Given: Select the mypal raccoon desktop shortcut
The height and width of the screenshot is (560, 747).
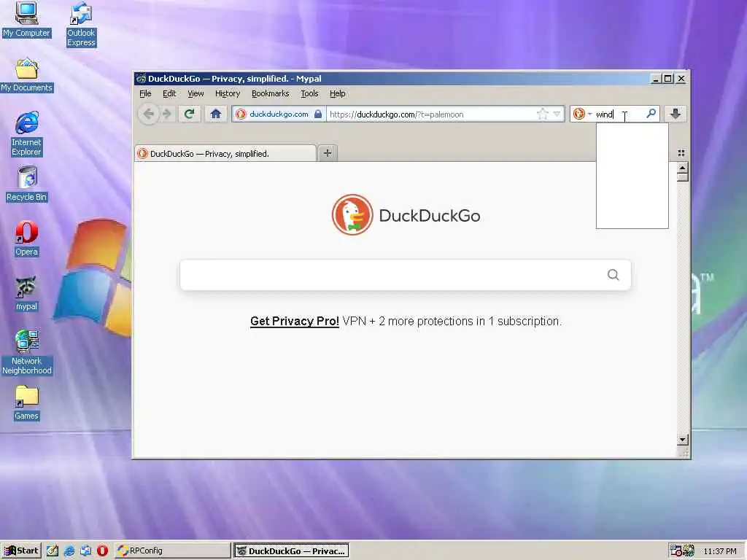Looking at the screenshot, I should (x=27, y=293).
